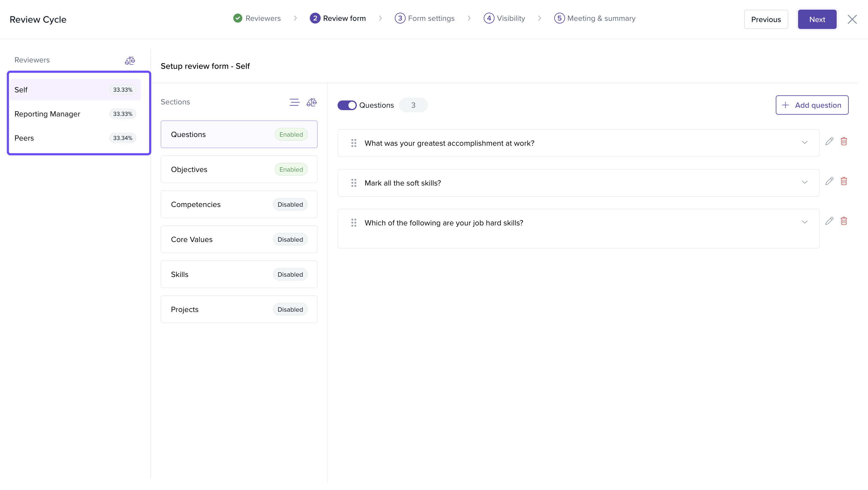The image size is (868, 490).
Task: Grab drag handle of soft skills question
Action: pos(354,183)
